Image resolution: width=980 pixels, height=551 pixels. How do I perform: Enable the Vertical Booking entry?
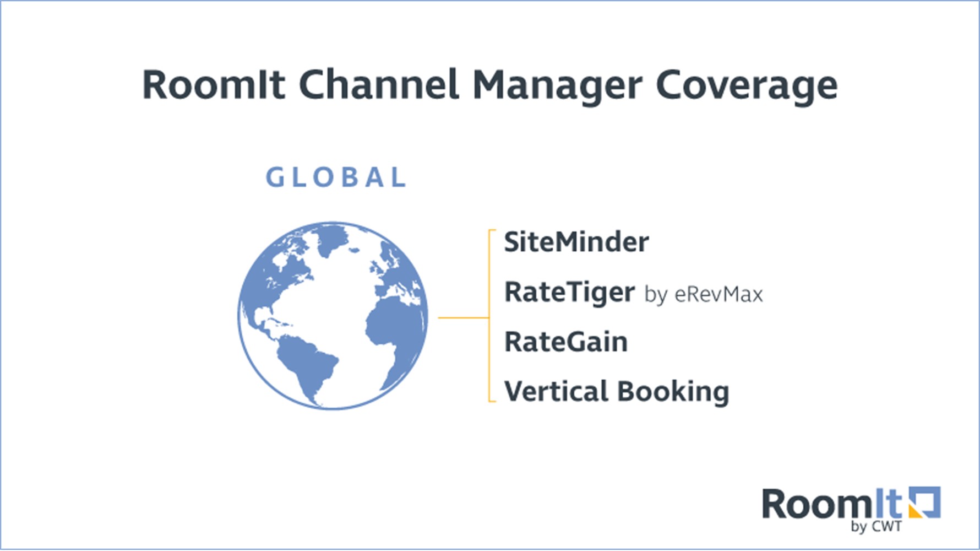click(x=617, y=391)
